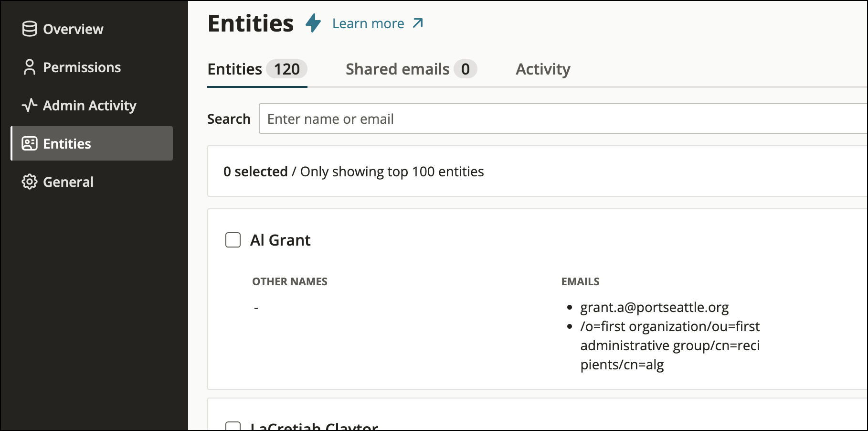The height and width of the screenshot is (431, 868).
Task: Click the Shared emails 0 count badge
Action: pyautogui.click(x=466, y=69)
